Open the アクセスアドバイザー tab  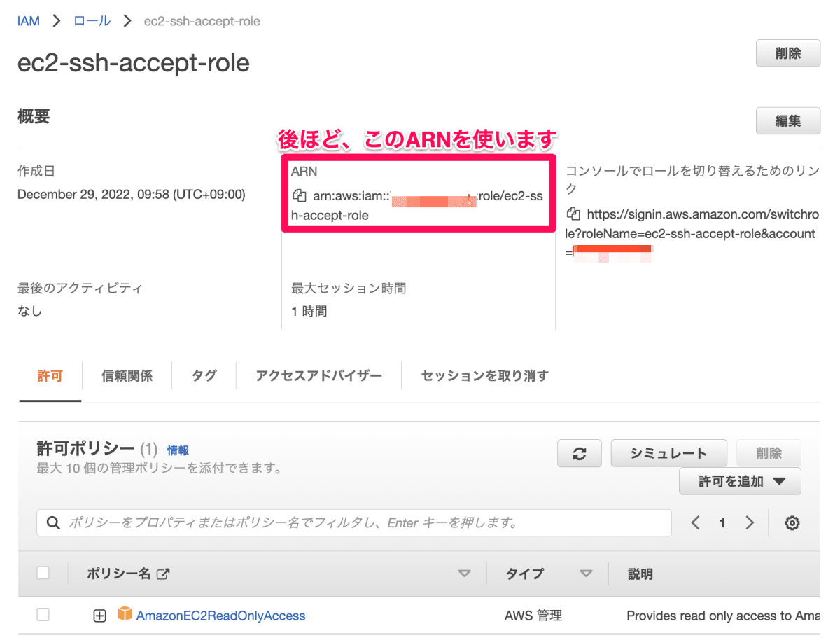point(319,376)
